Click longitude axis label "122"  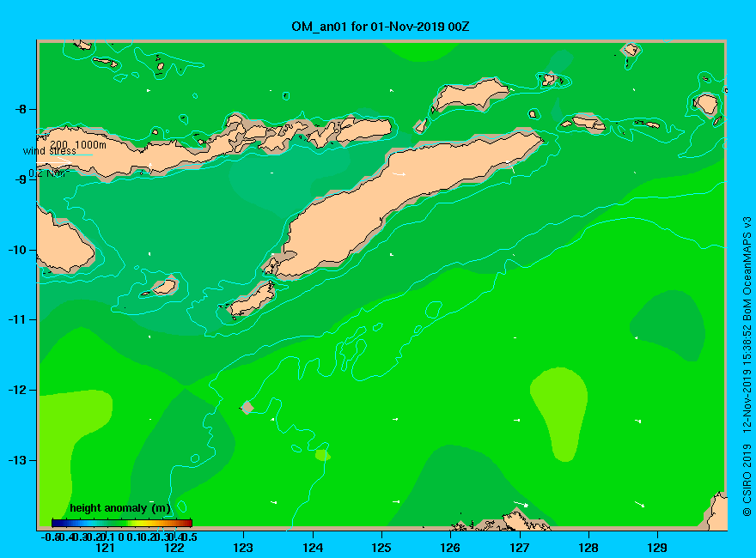point(174,548)
